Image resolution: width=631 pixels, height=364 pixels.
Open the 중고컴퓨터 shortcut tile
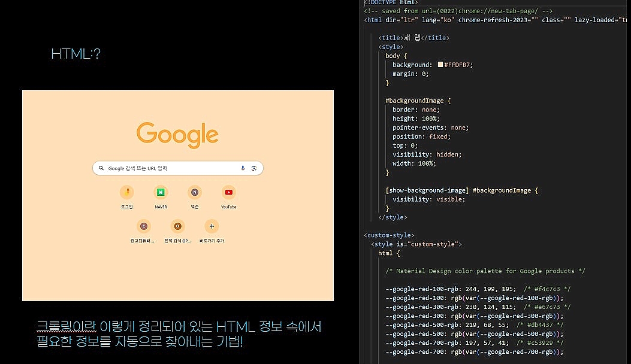click(143, 231)
